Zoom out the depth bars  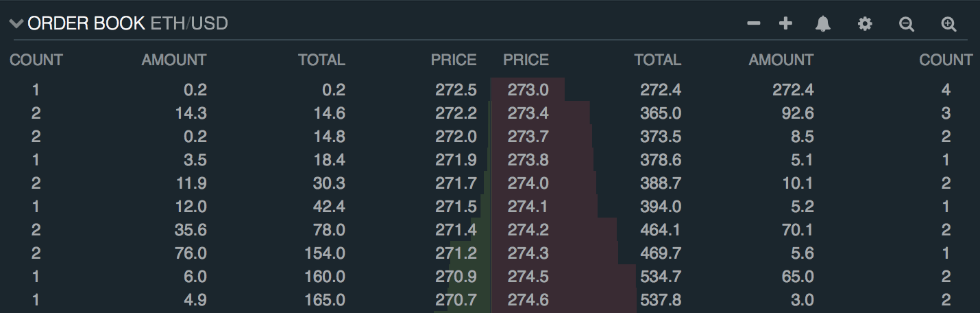pyautogui.click(x=907, y=25)
